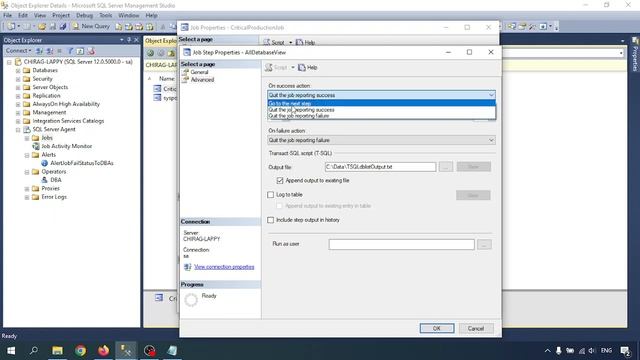Click the Database Engine Query icon beside New Query
The width and height of the screenshot is (640, 360).
pyautogui.click(x=118, y=27)
